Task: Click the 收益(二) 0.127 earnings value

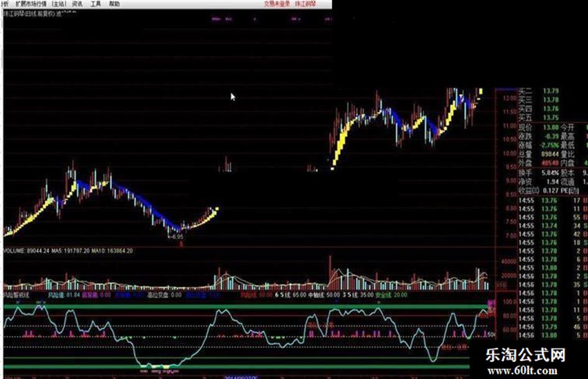Action: (551, 190)
